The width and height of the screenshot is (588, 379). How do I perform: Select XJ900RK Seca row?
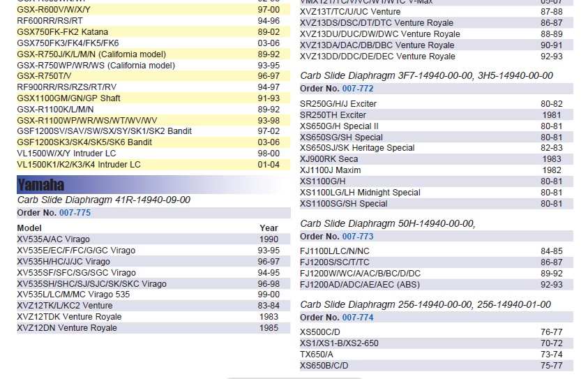coord(437,159)
